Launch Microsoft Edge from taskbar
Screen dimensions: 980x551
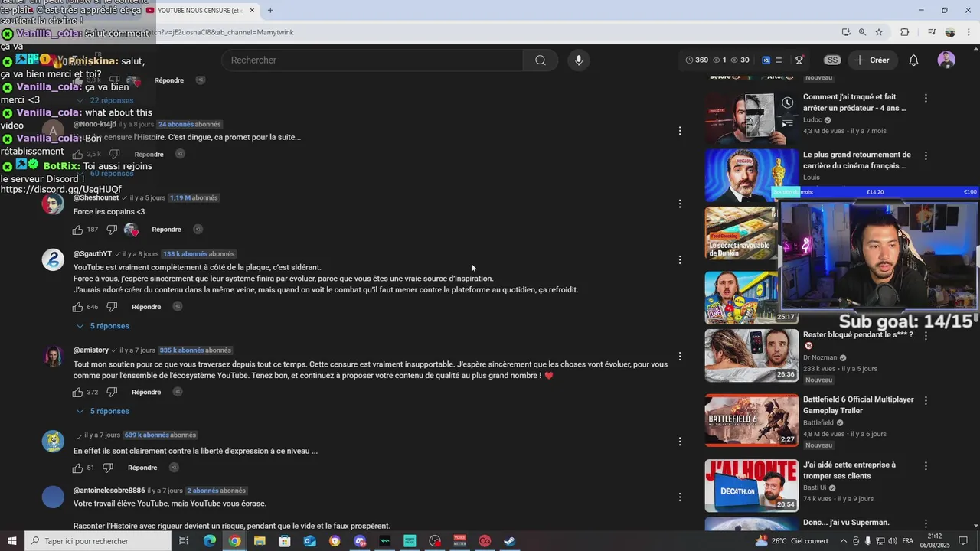[x=209, y=541]
